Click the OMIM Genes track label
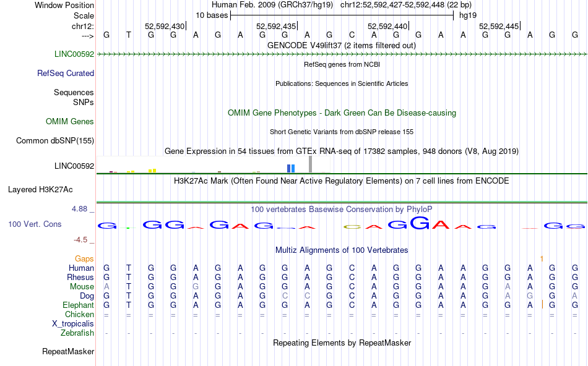Screen dimensions: 588x366 tap(70, 121)
